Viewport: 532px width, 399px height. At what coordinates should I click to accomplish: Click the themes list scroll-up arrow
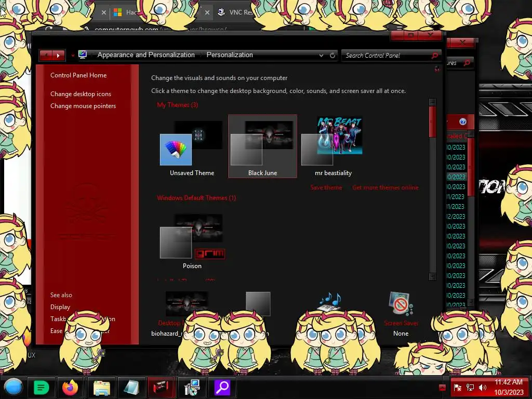(432, 102)
